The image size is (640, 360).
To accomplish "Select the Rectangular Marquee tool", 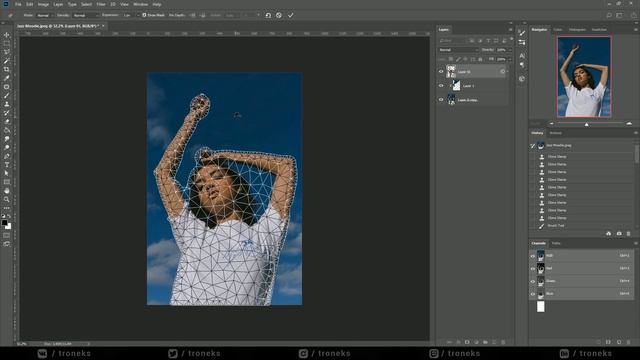I will point(7,44).
